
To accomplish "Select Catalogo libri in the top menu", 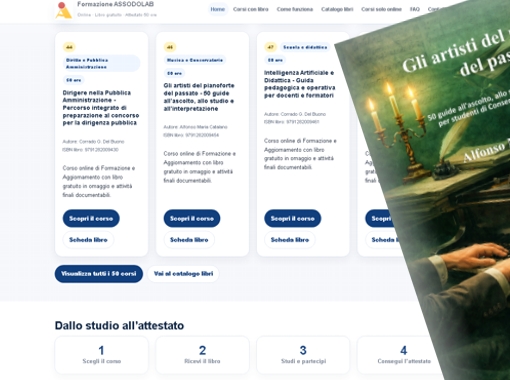I will 337,9.
